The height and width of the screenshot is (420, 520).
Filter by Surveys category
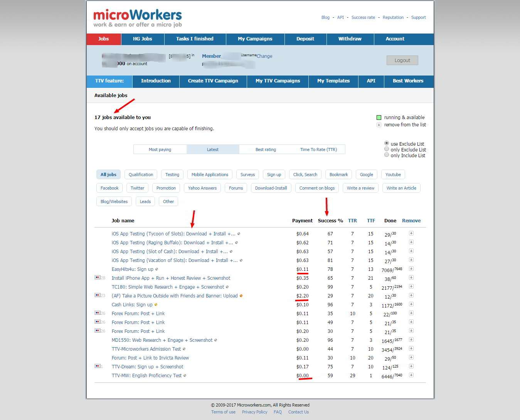(x=247, y=175)
